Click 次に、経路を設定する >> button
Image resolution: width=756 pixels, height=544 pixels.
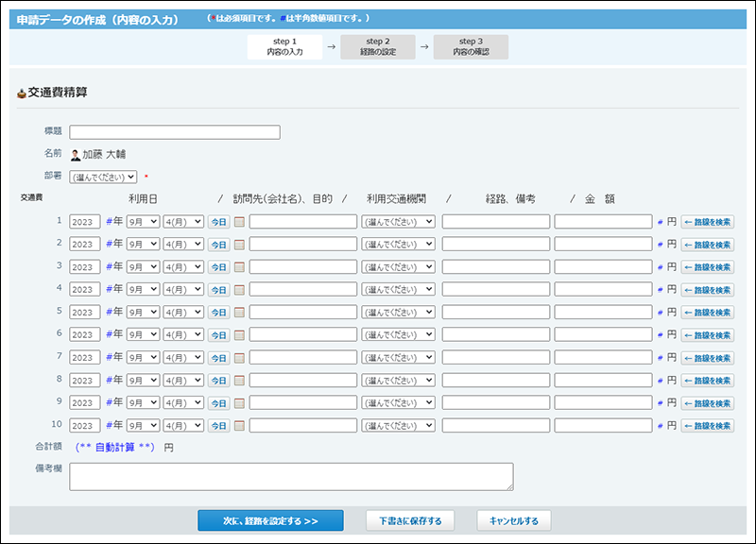270,521
